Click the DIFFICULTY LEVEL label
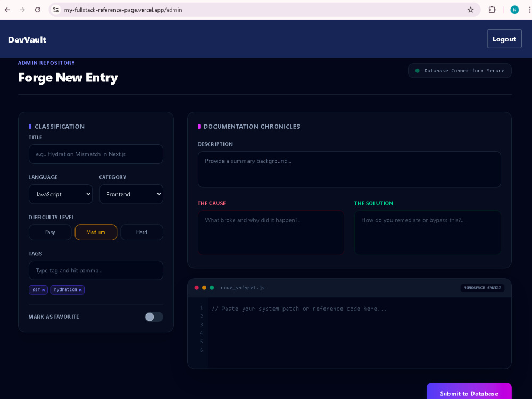Screen dimensions: 532x399 pyautogui.click(x=51, y=217)
